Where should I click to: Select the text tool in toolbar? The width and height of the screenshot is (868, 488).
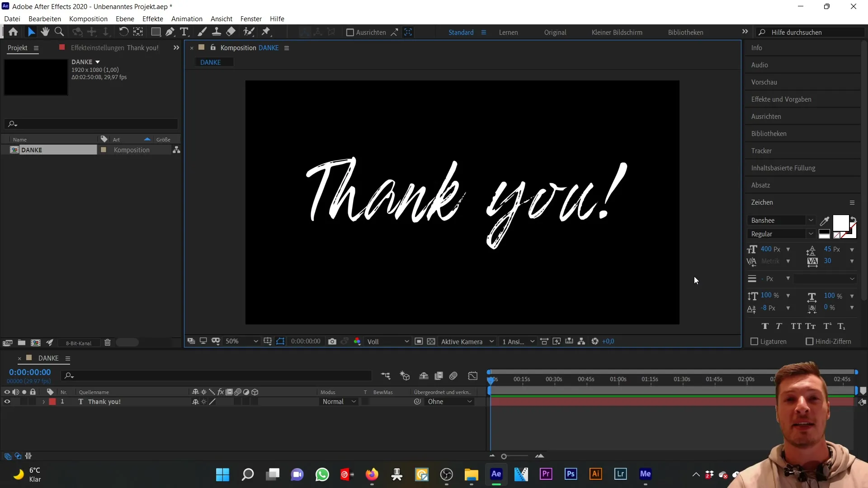[x=185, y=32]
